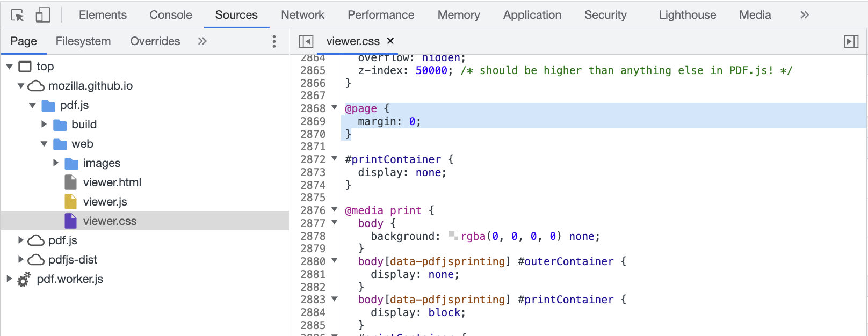The width and height of the screenshot is (868, 336).
Task: Click the pdf.worker.js gear icon
Action: pos(24,280)
